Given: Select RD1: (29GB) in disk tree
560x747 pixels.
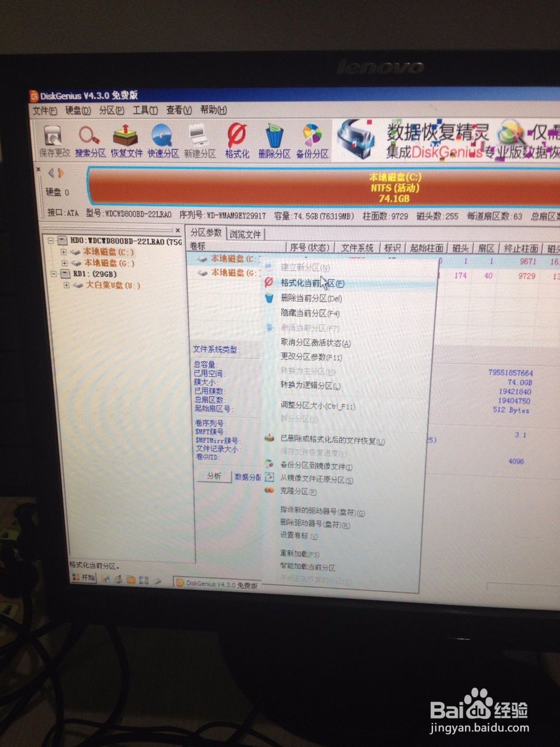Looking at the screenshot, I should (94, 274).
